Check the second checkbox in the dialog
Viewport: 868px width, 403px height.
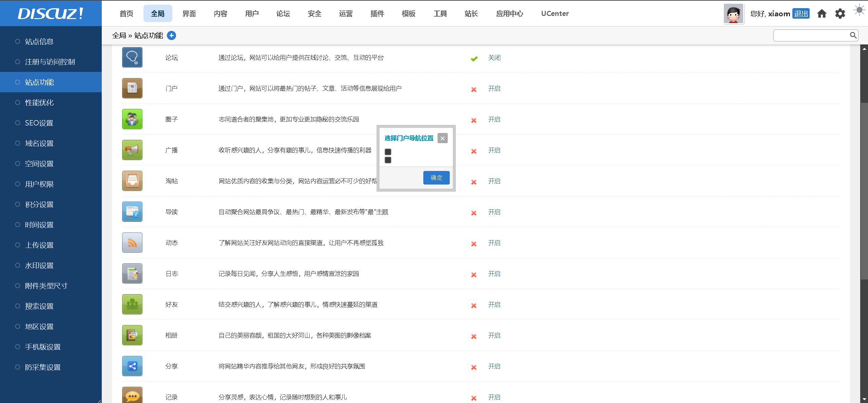[388, 160]
